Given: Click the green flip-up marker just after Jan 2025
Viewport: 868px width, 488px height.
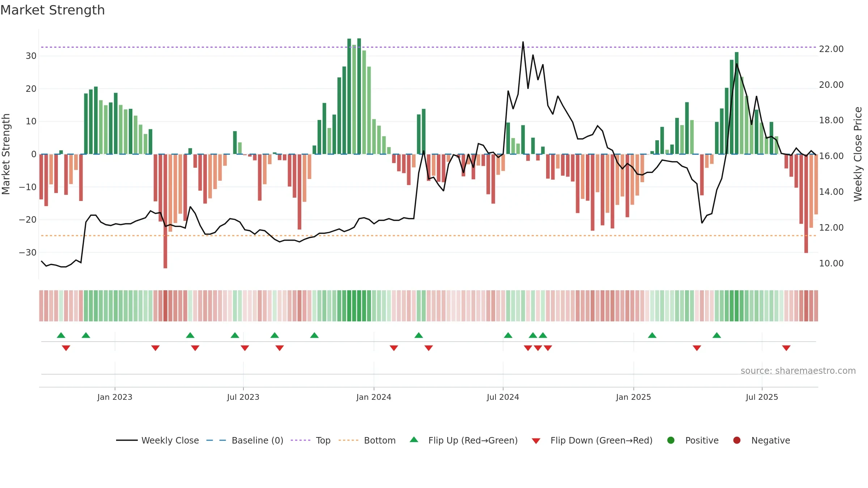Looking at the screenshot, I should [x=652, y=335].
